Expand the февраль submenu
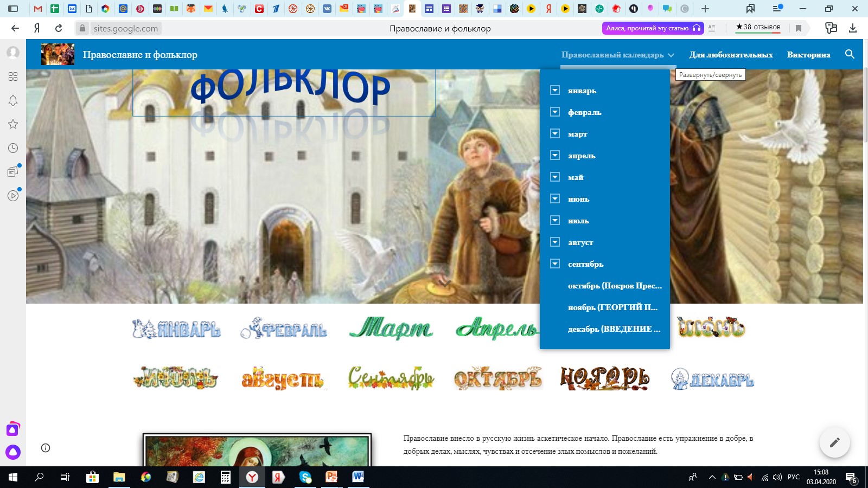This screenshot has height=488, width=868. click(x=554, y=112)
